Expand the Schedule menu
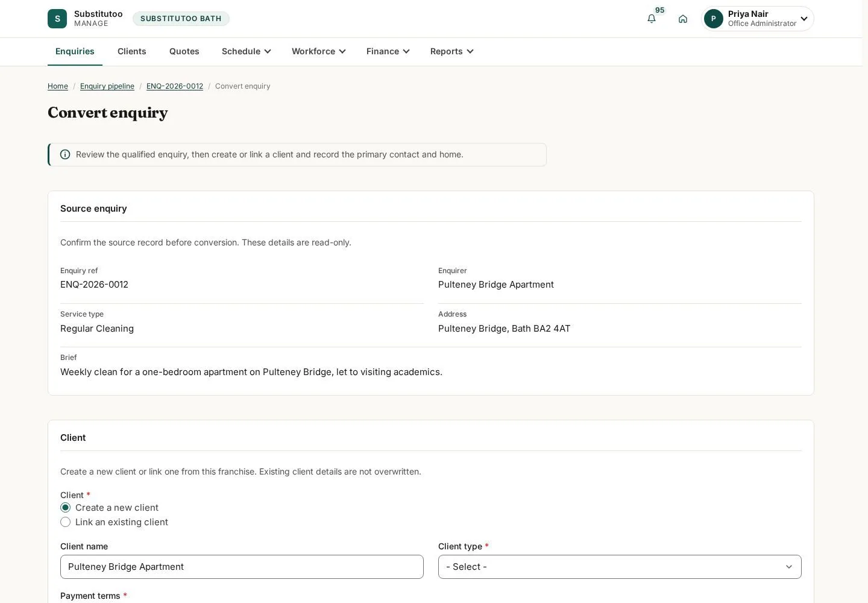This screenshot has width=868, height=603. click(x=247, y=51)
